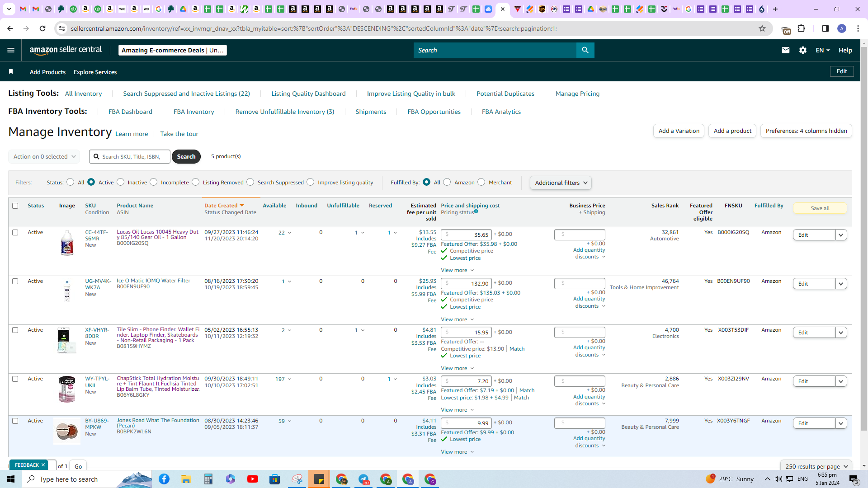Open Explore Services in the top bar
The image size is (868, 488).
[x=95, y=72]
